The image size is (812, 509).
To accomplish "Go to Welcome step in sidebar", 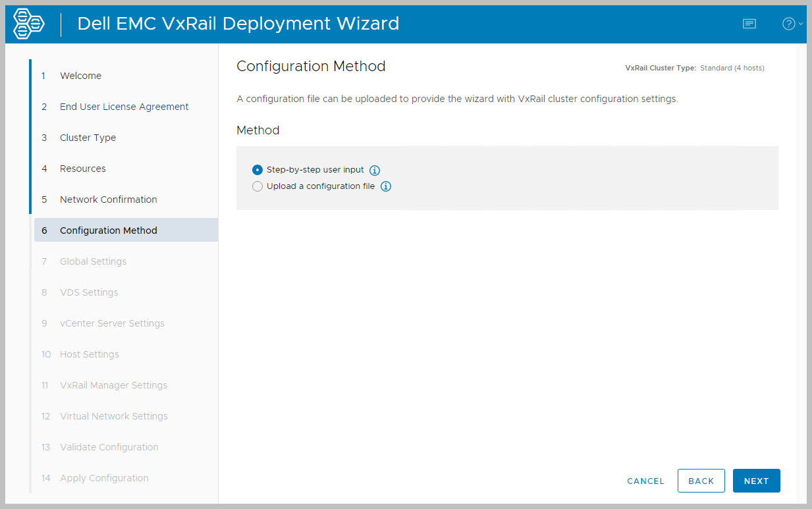I will tap(80, 76).
